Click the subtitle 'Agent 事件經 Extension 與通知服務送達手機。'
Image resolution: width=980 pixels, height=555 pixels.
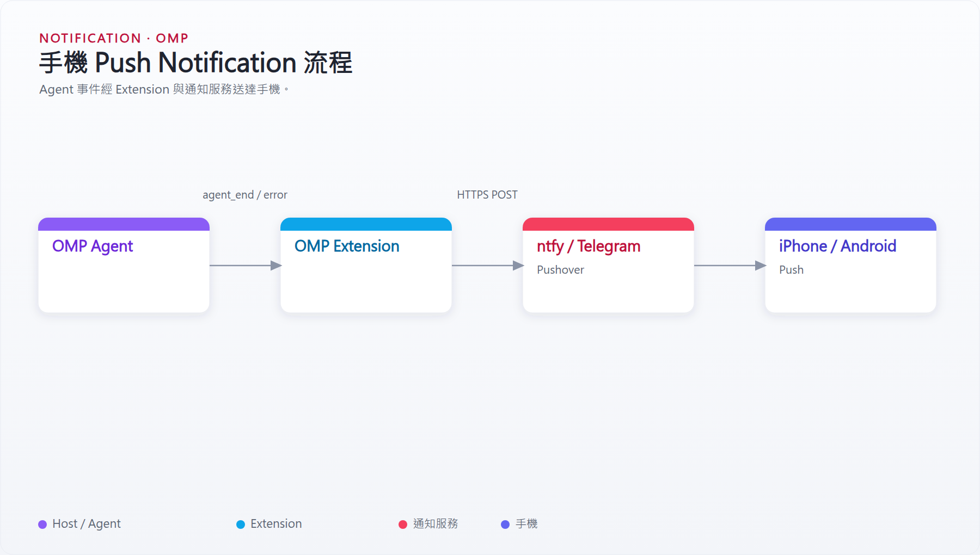coord(164,89)
